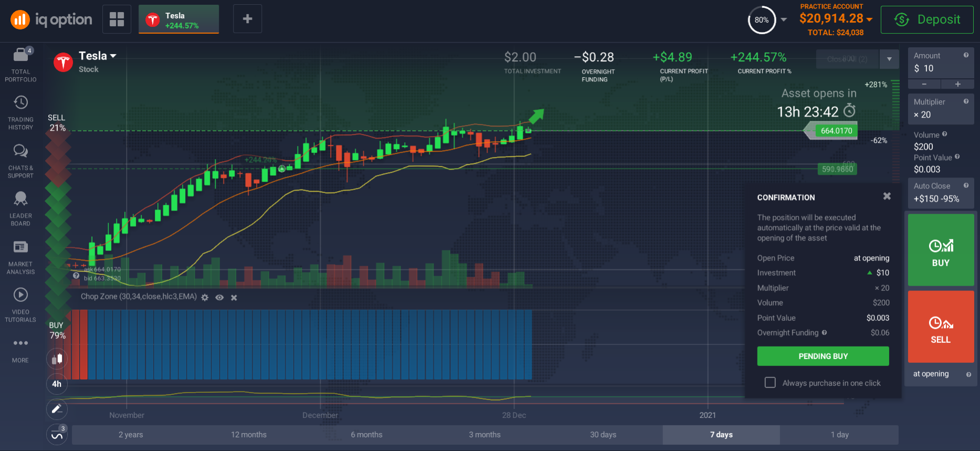Click the ask/bid help question icon
The width and height of the screenshot is (980, 451).
coord(76,276)
